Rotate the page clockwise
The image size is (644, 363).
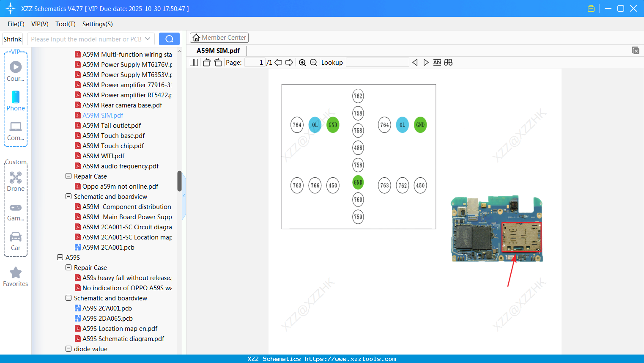pyautogui.click(x=218, y=63)
